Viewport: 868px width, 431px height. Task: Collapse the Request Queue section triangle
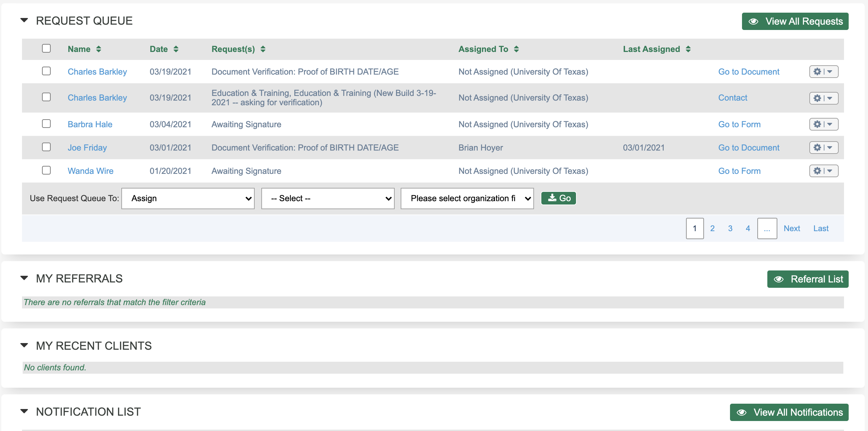coord(24,20)
